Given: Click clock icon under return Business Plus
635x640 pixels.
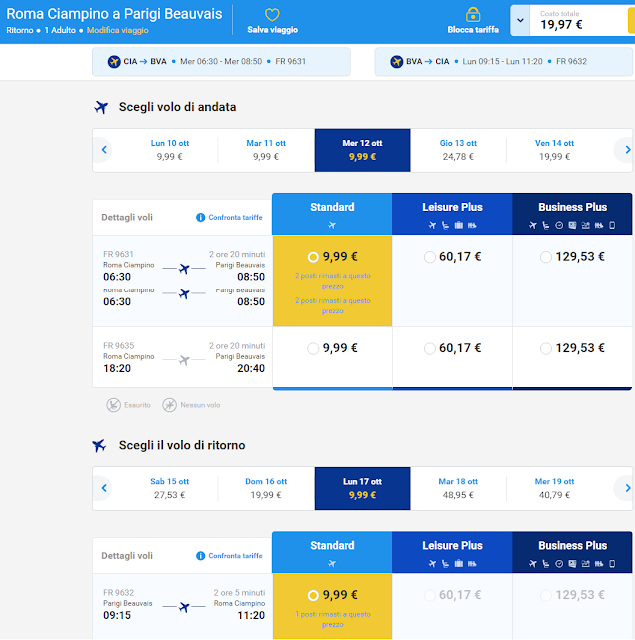Looking at the screenshot, I should coord(559,564).
